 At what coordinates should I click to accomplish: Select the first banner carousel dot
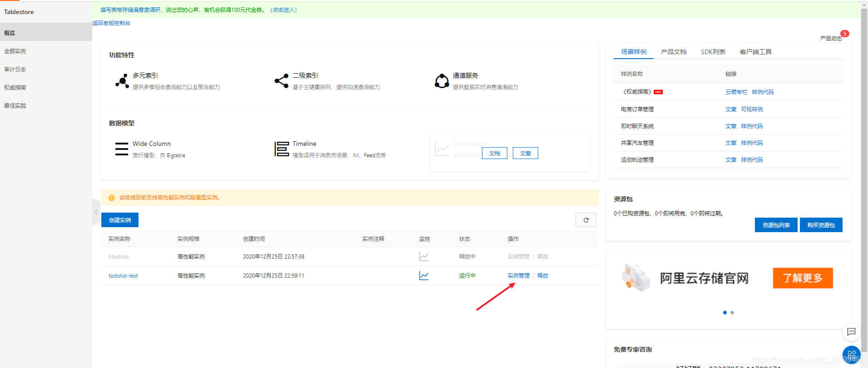pos(725,313)
